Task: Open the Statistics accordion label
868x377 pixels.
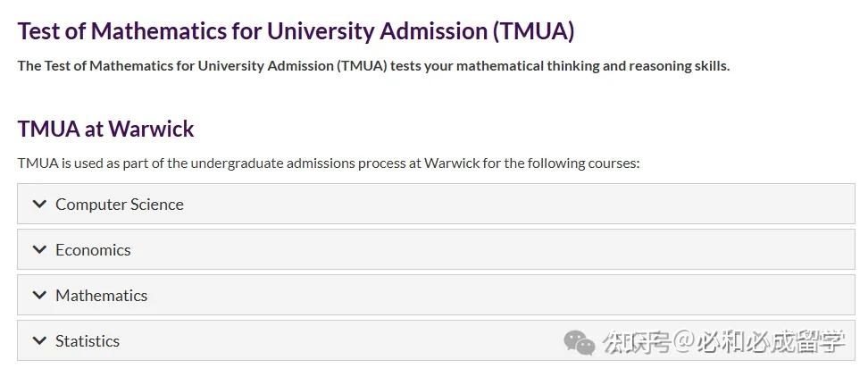Action: coord(88,341)
